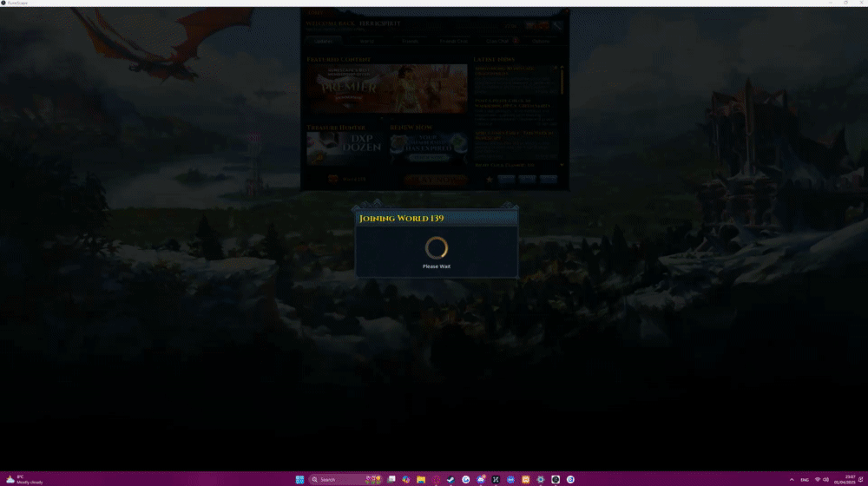The width and height of the screenshot is (868, 486).
Task: Open the Premier membership featured banner
Action: (x=387, y=89)
